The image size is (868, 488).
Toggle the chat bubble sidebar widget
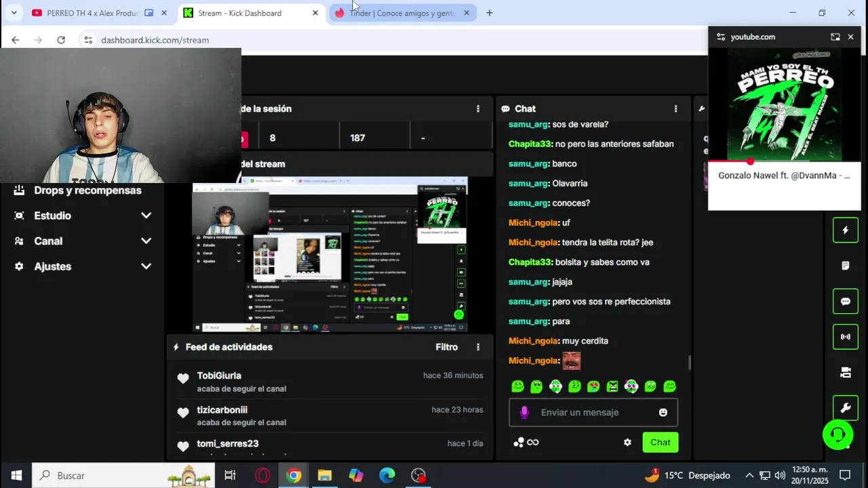tap(846, 301)
